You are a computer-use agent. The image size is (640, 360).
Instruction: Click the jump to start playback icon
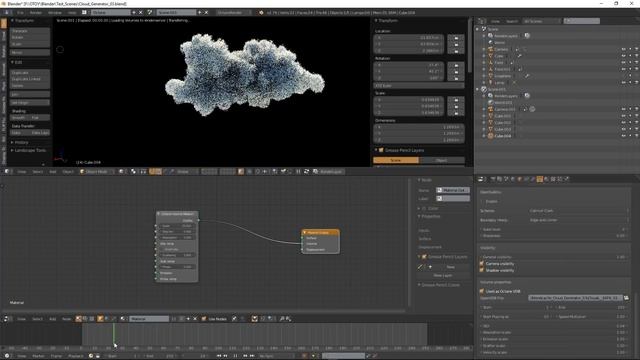(x=219, y=356)
